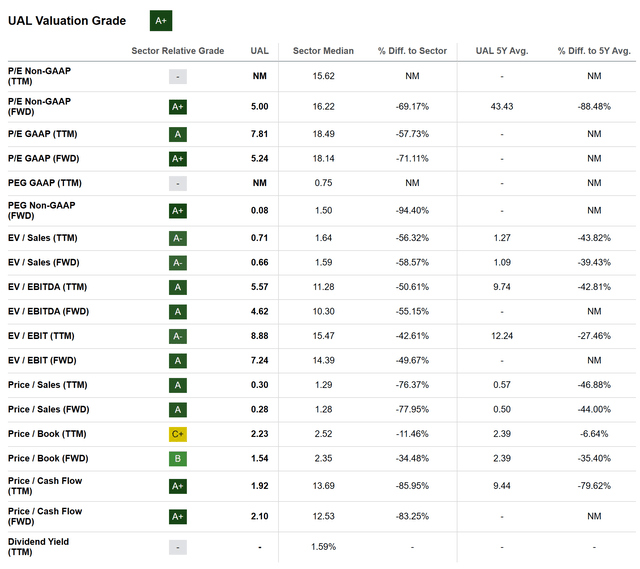Open the P/E GAAP (FWD) metric label
Viewport: 640px width, 569px height.
coord(44,158)
